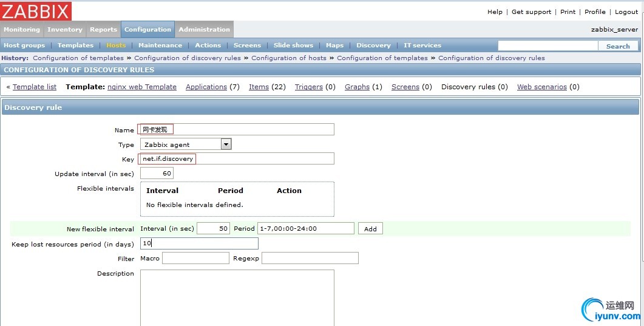Open the Reports tab
The image size is (644, 326).
click(104, 30)
